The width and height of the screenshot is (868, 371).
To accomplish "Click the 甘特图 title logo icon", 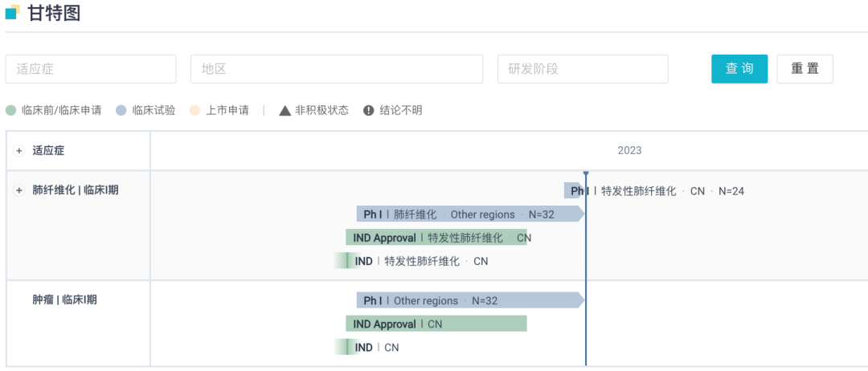I will [x=12, y=12].
